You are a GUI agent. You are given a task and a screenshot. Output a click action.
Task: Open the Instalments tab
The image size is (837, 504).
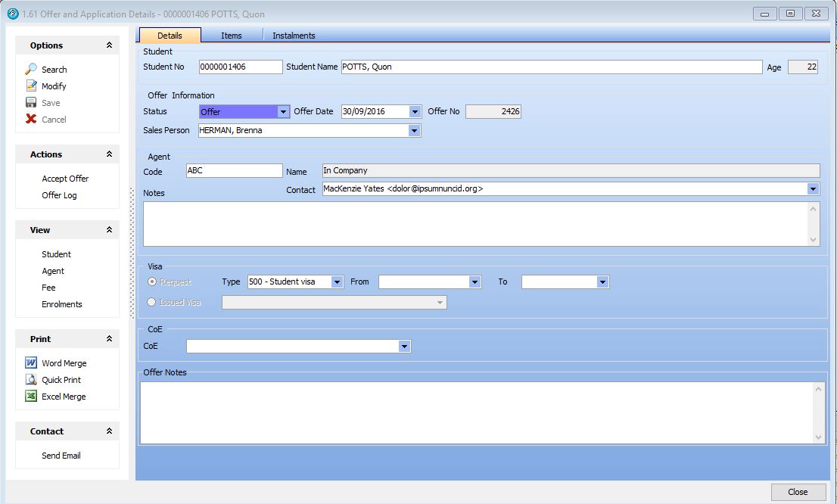294,36
